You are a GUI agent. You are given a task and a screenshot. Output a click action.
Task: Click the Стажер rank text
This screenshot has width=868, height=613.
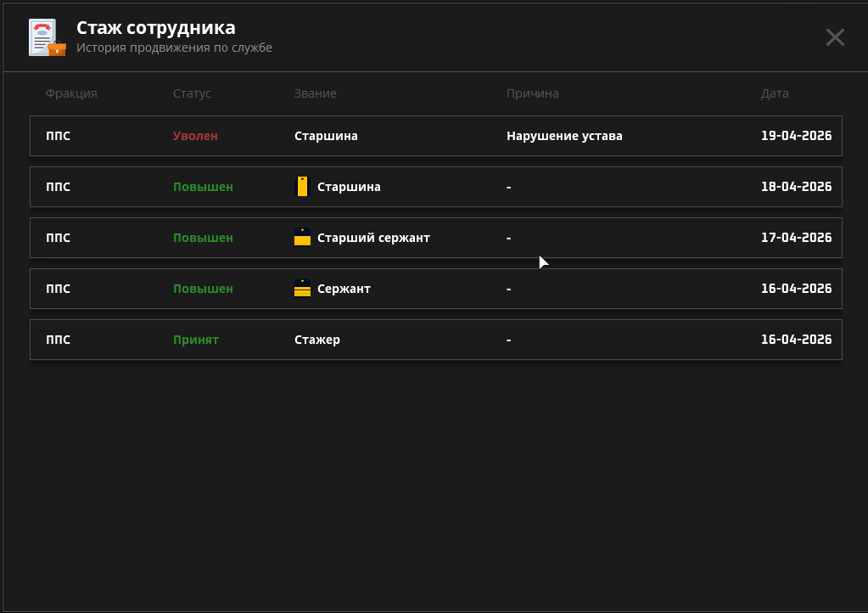pyautogui.click(x=316, y=340)
